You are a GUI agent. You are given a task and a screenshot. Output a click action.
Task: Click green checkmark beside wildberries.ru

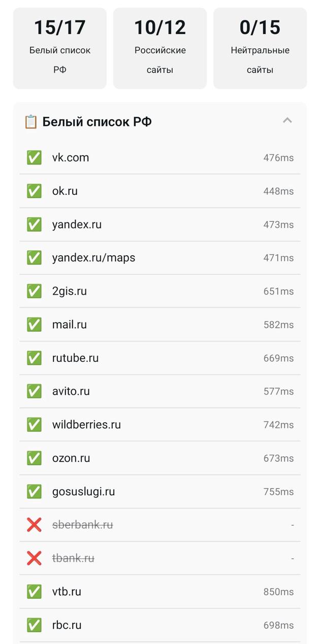point(34,424)
